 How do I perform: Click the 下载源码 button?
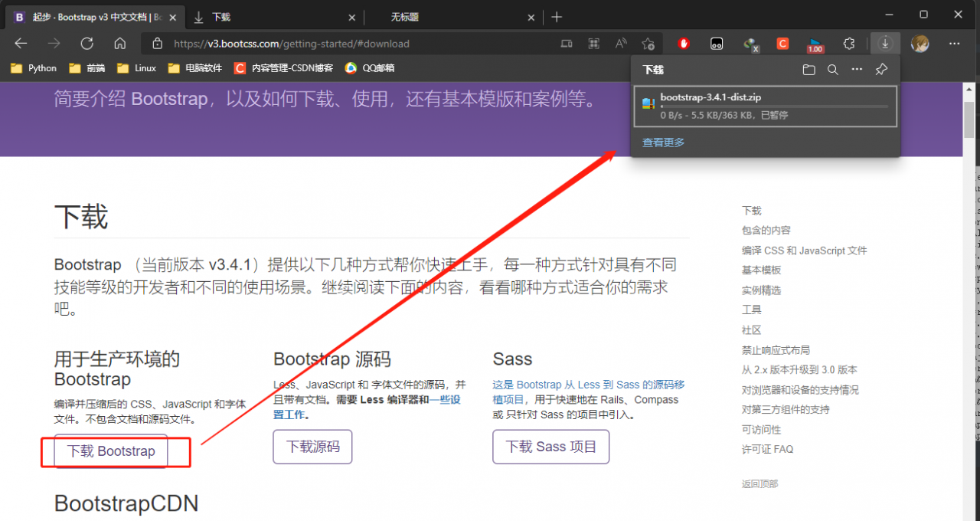click(x=312, y=447)
